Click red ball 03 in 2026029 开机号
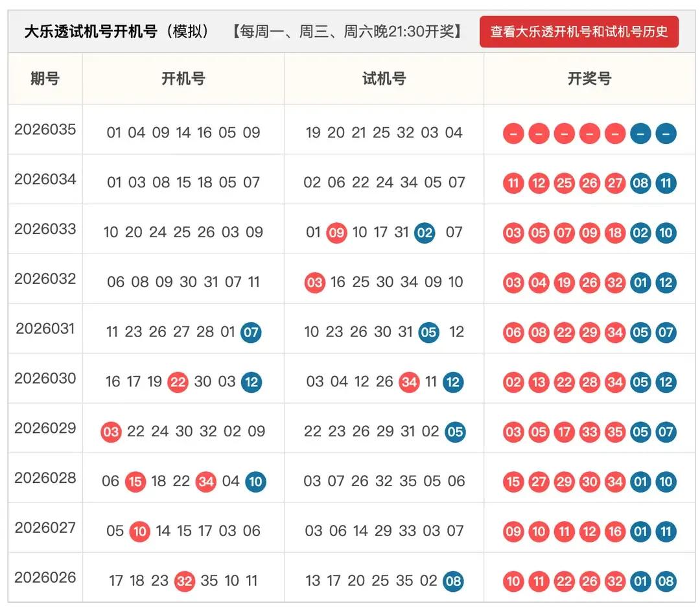Image resolution: width=700 pixels, height=608 pixels. pyautogui.click(x=111, y=432)
